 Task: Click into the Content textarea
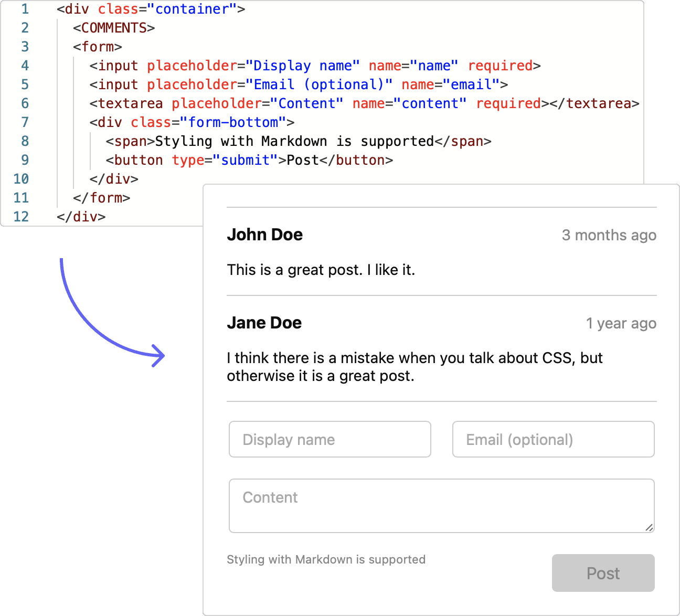point(442,506)
